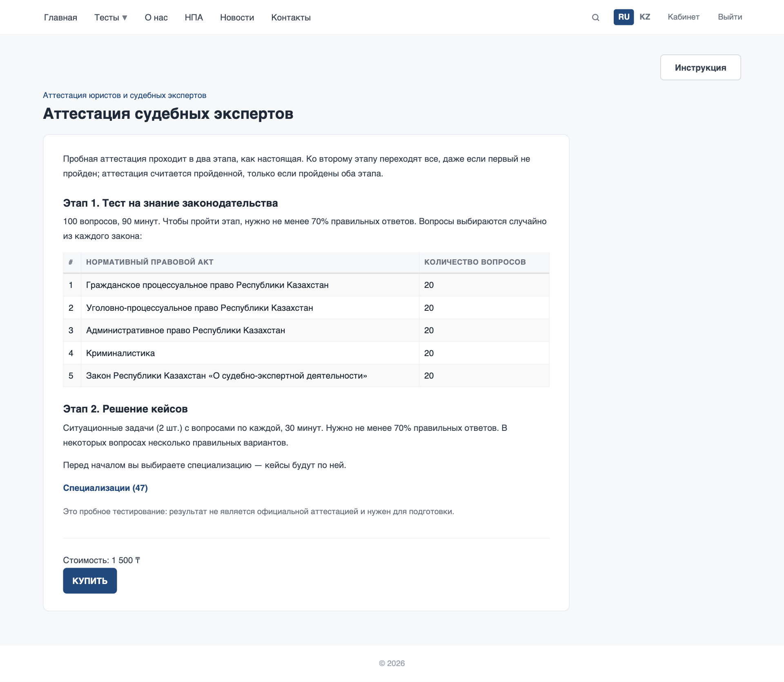Open Контакты page
Viewport: 784px width, 682px height.
pyautogui.click(x=291, y=18)
